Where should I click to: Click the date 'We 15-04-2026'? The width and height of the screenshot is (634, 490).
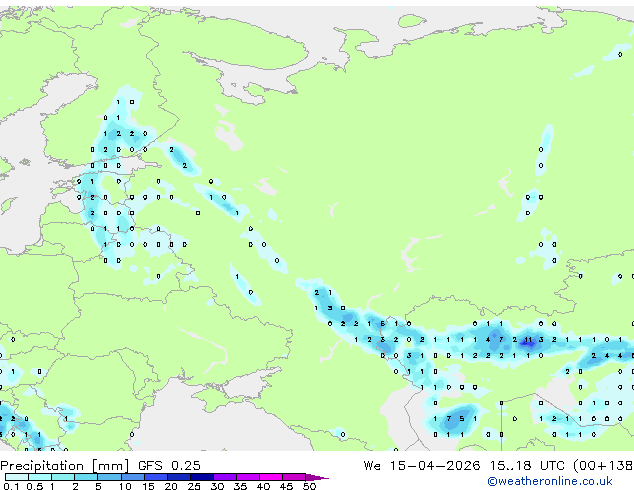(x=422, y=466)
